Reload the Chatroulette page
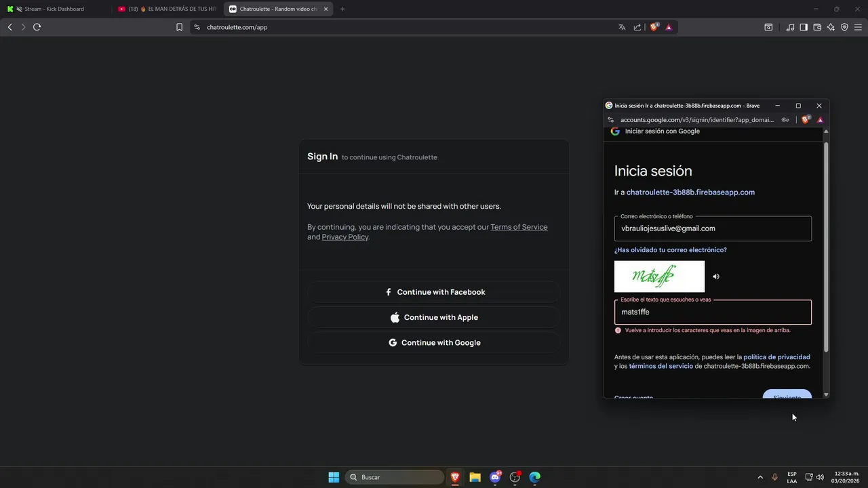Screen dimensions: 868x488 pyautogui.click(x=37, y=27)
